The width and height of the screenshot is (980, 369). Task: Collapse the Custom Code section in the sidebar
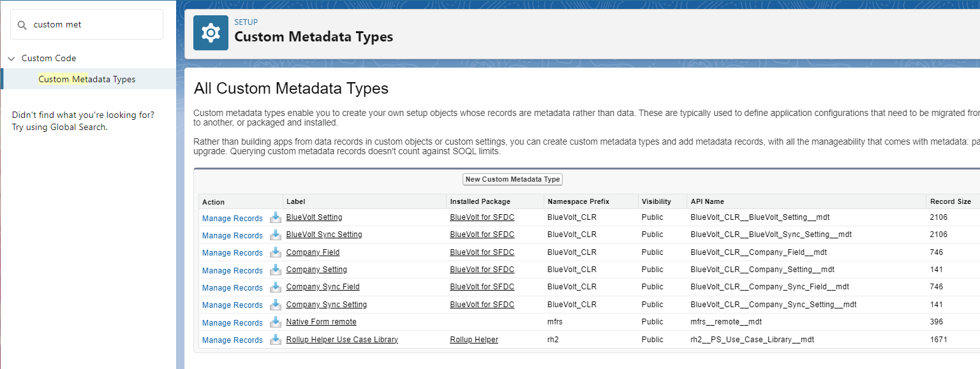(x=10, y=58)
